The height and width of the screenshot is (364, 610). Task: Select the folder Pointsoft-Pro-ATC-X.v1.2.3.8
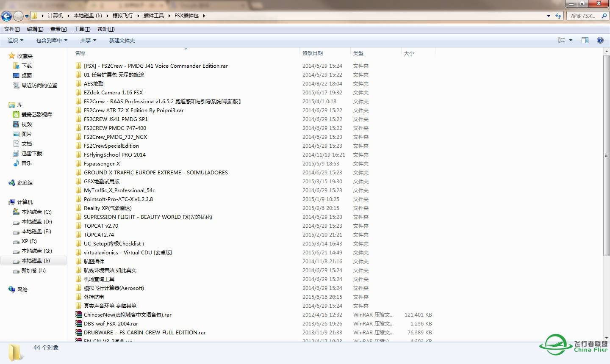(118, 199)
